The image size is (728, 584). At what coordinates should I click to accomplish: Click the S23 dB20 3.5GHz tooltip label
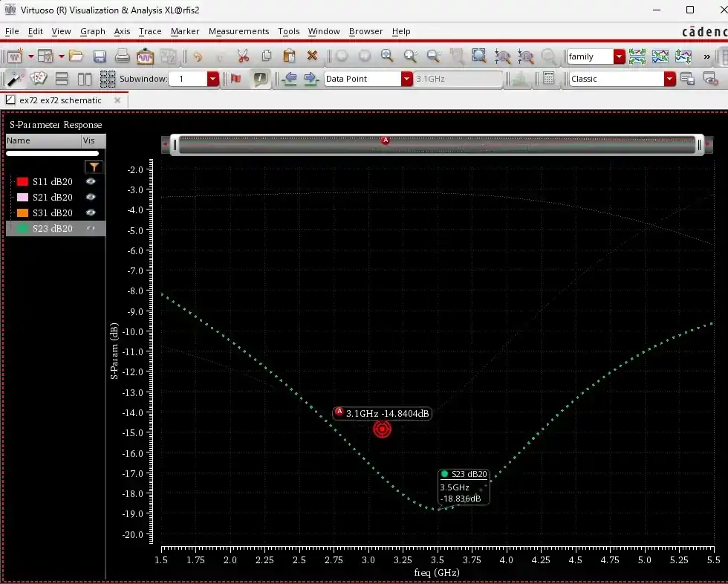[464, 487]
